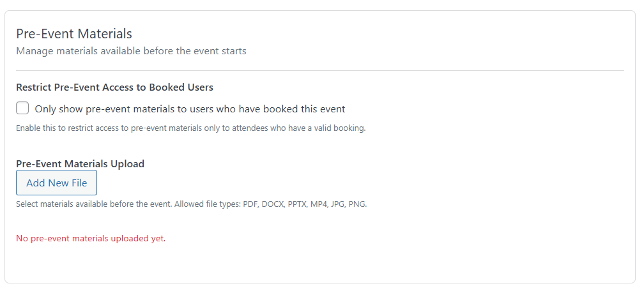
Task: Click the 'PNG' file type in the hint
Action: tap(357, 205)
